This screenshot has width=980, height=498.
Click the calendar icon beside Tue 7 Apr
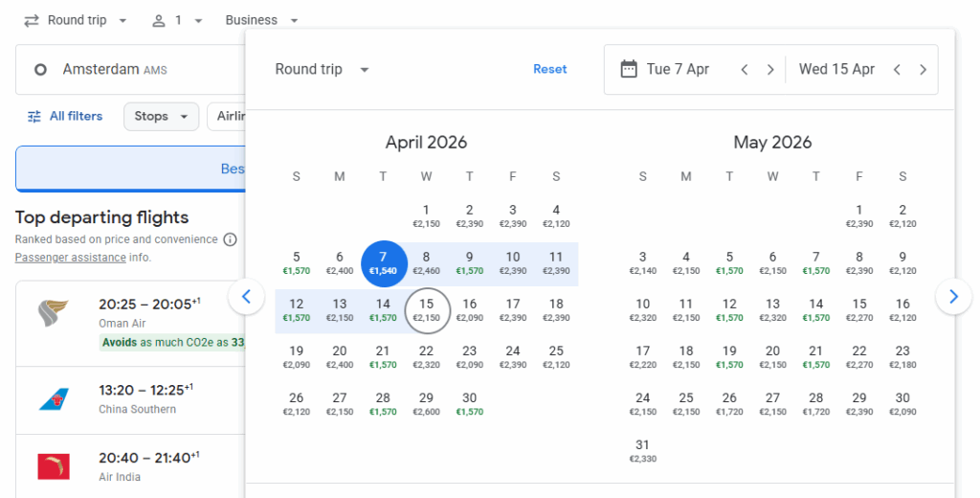coord(629,69)
